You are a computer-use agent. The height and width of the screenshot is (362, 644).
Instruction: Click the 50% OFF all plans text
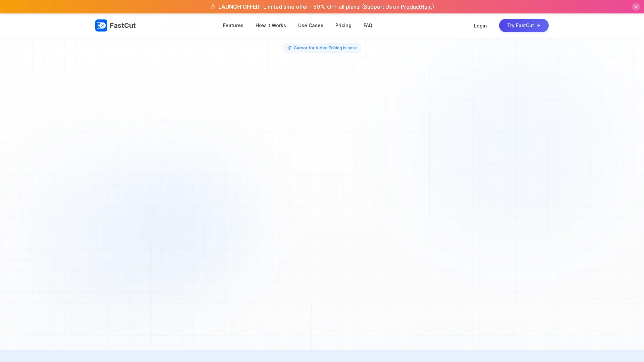[336, 7]
